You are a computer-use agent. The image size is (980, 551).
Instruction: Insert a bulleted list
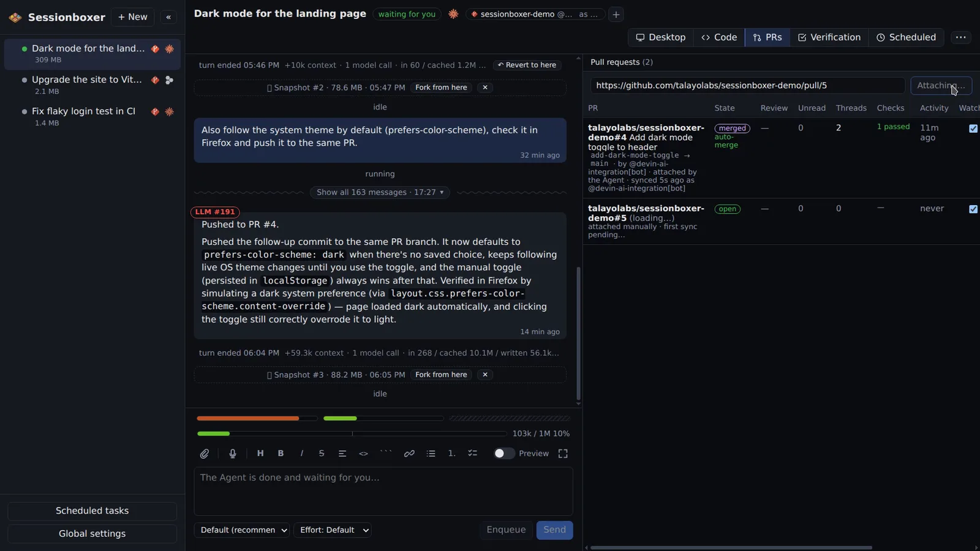tap(431, 454)
